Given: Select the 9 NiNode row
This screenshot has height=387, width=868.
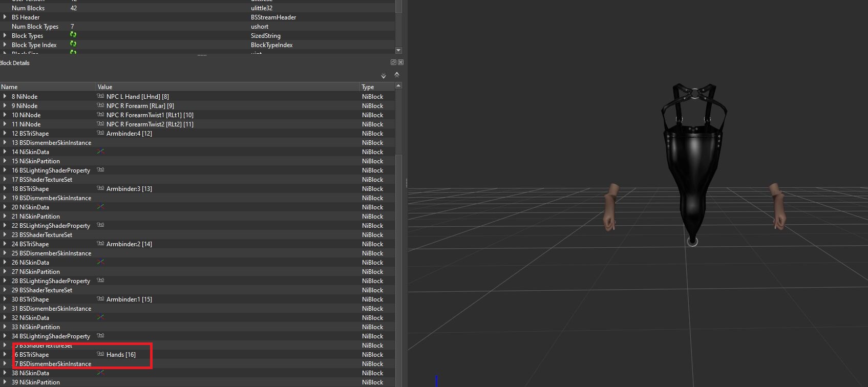Looking at the screenshot, I should tap(197, 105).
